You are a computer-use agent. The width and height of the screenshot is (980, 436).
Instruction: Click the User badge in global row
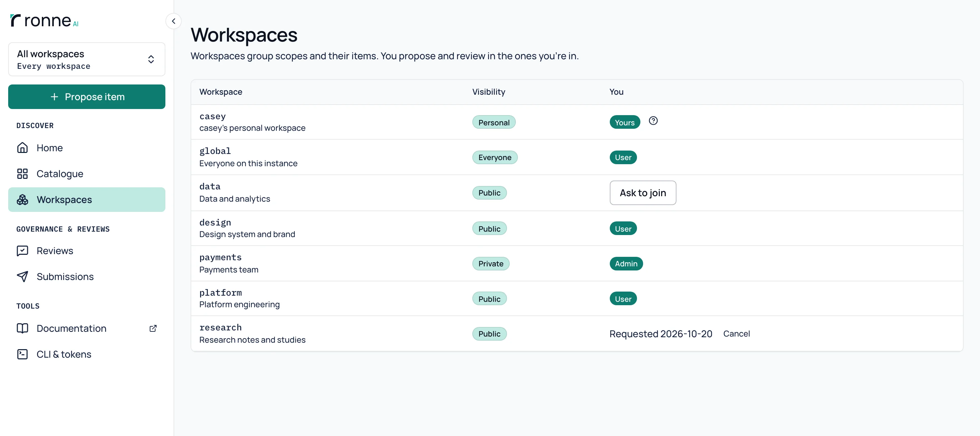pyautogui.click(x=623, y=157)
